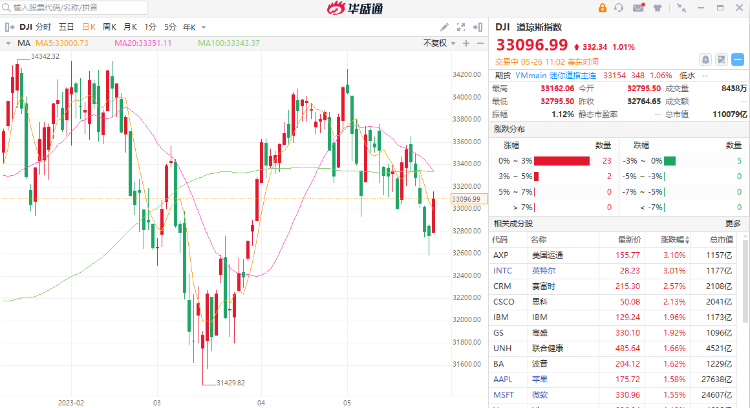Switch to 五日 five-day tab
Image resolution: width=750 pixels, height=408 pixels.
click(66, 27)
